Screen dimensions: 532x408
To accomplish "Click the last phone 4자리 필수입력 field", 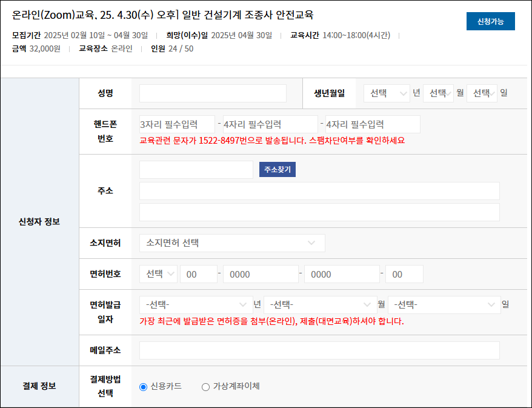I will 373,124.
